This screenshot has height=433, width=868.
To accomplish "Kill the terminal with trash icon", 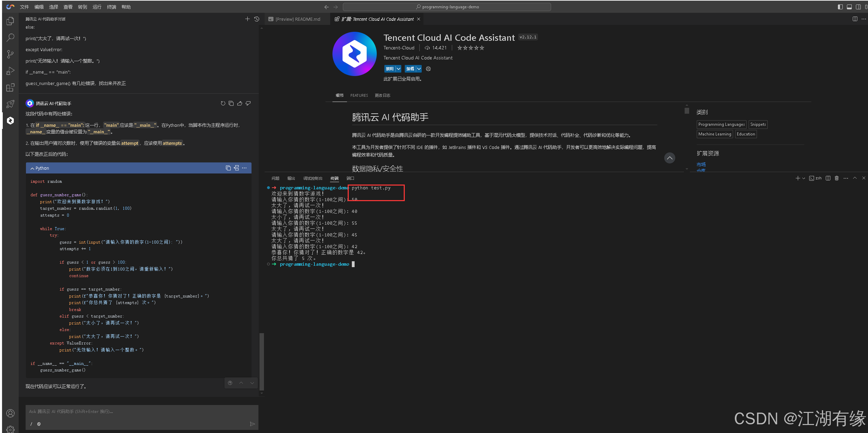I will point(837,178).
